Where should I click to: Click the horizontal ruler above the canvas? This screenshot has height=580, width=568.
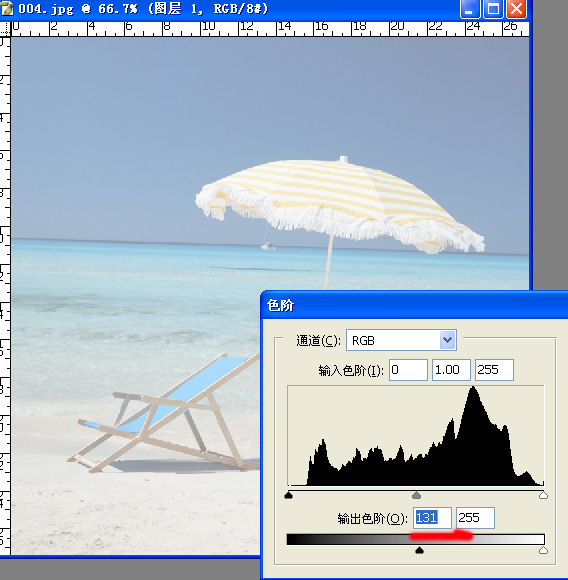[x=270, y=29]
